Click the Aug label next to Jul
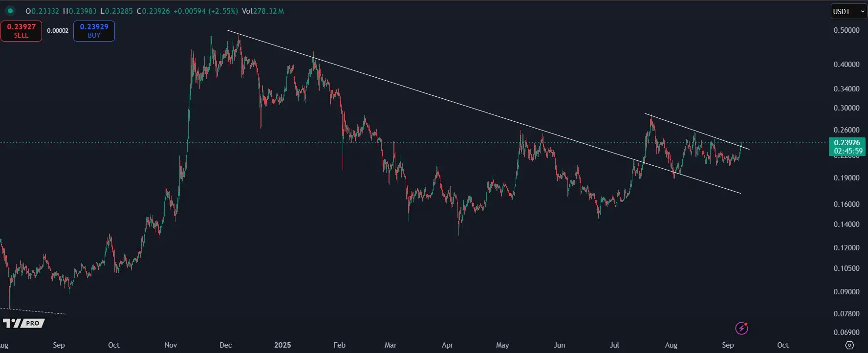 671,345
